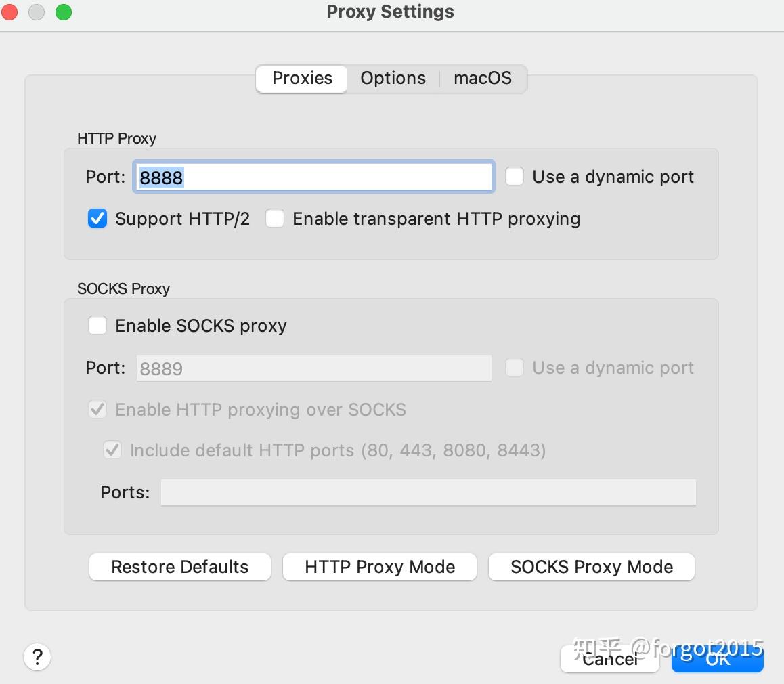Click the SOCKS Proxy port field

pyautogui.click(x=313, y=368)
